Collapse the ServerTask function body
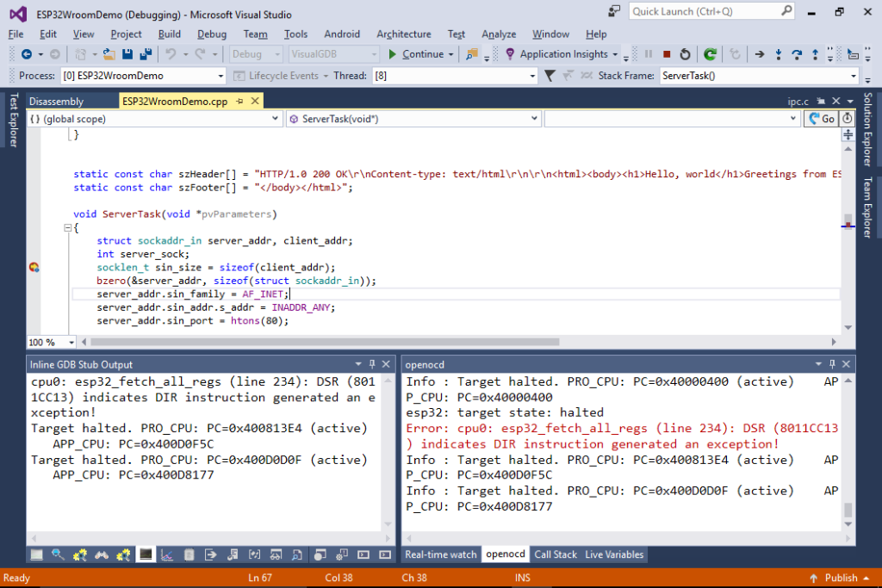Screen dimensions: 882x588 (x=68, y=227)
